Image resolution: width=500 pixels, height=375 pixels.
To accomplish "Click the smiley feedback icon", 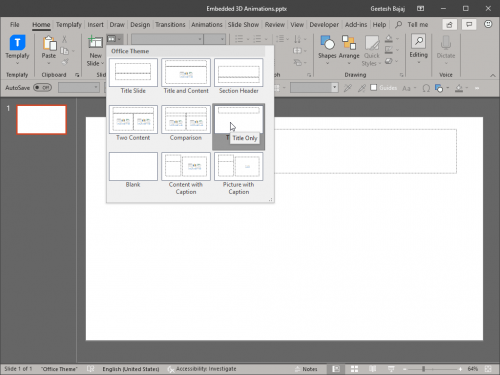I will [x=488, y=24].
